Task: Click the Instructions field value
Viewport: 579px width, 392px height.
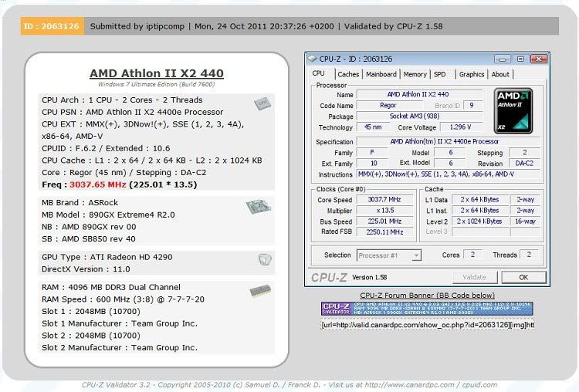Action: (449, 174)
